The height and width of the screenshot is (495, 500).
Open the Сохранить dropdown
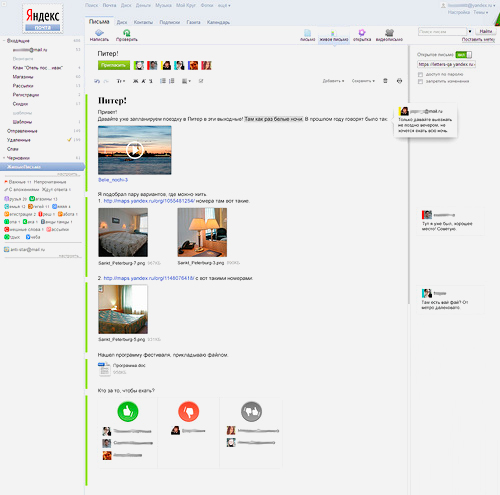coord(363,81)
